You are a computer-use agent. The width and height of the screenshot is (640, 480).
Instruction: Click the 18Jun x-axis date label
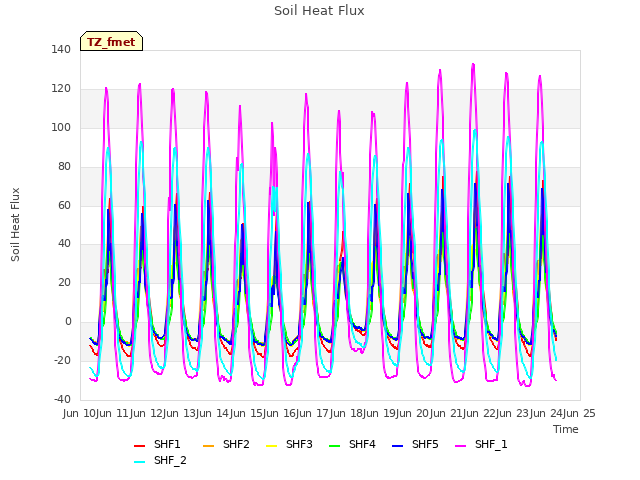pos(364,413)
